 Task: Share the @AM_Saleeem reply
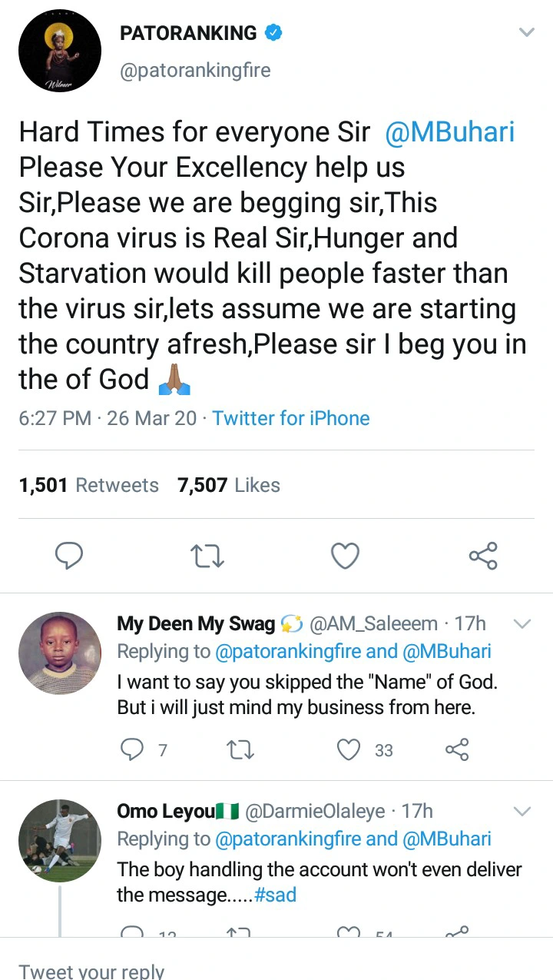(x=457, y=749)
